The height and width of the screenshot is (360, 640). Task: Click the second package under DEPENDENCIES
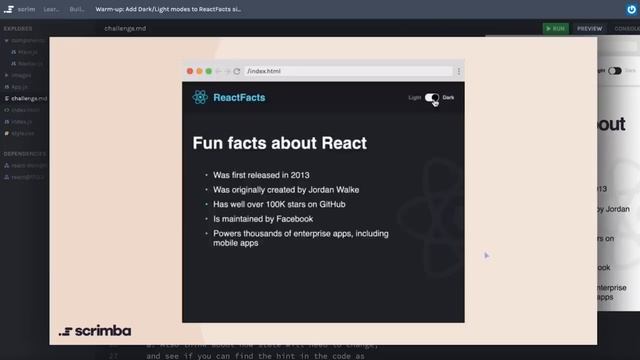pos(27,177)
